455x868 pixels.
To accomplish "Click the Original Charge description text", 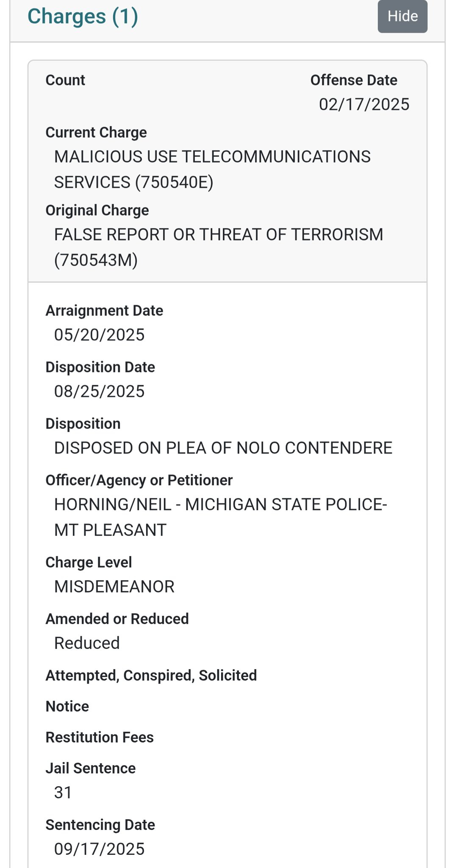I will (x=218, y=247).
